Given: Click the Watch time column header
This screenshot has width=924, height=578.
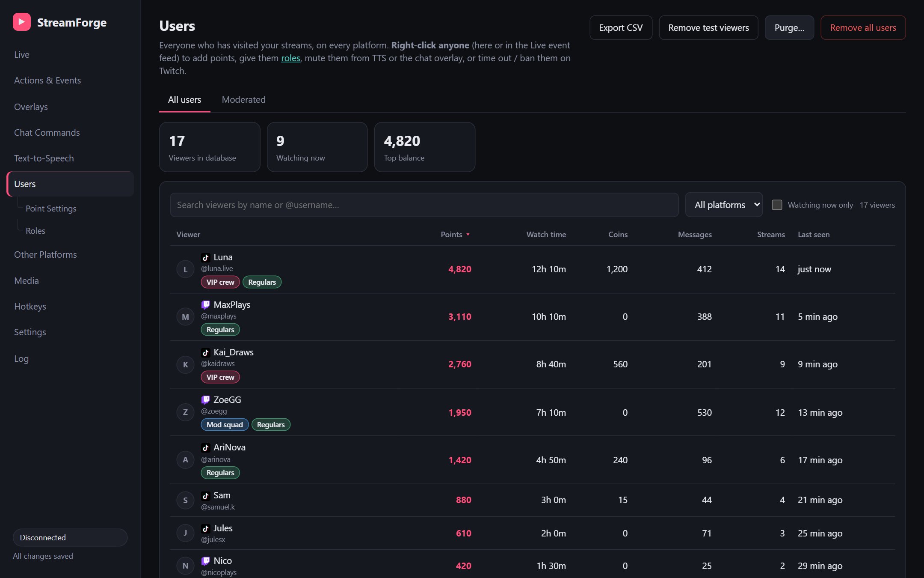Looking at the screenshot, I should pyautogui.click(x=546, y=234).
